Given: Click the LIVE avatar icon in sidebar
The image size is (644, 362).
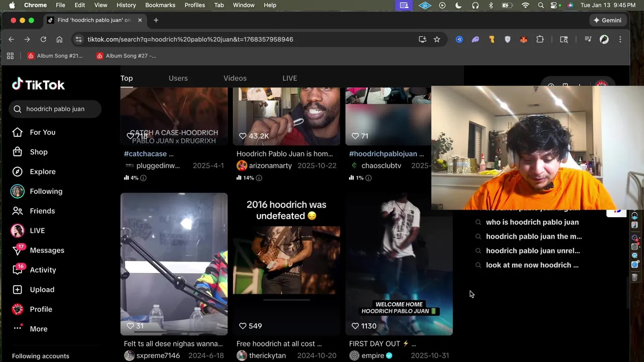Looking at the screenshot, I should pyautogui.click(x=18, y=230).
